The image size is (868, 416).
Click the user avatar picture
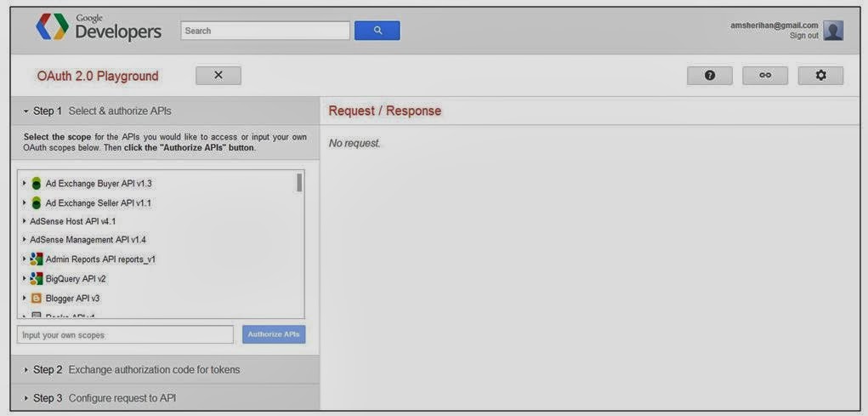(x=833, y=31)
